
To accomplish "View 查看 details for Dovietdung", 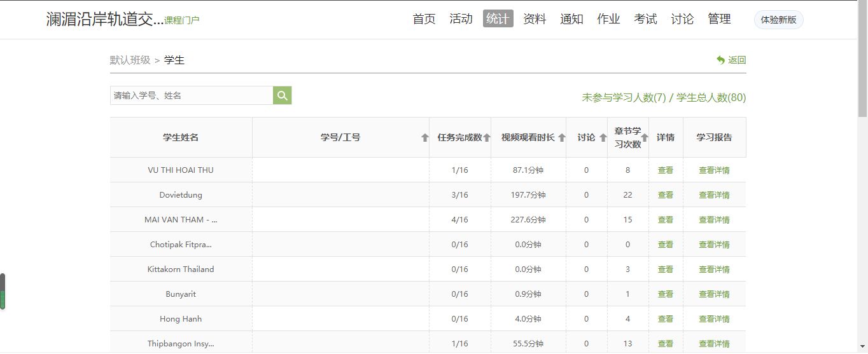I will (x=666, y=195).
